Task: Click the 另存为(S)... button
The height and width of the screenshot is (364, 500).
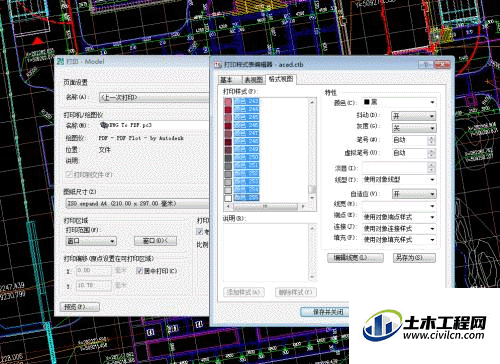Action: [414, 258]
